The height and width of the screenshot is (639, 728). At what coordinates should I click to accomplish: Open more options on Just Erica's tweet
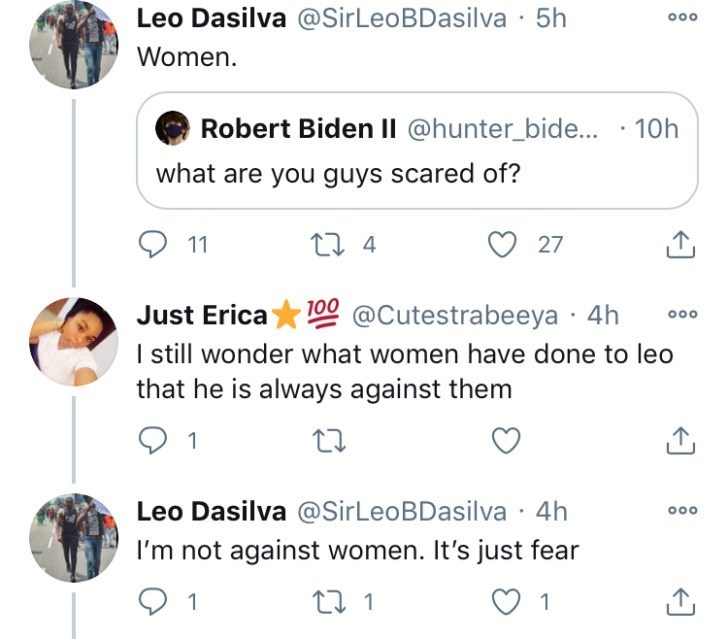[681, 315]
